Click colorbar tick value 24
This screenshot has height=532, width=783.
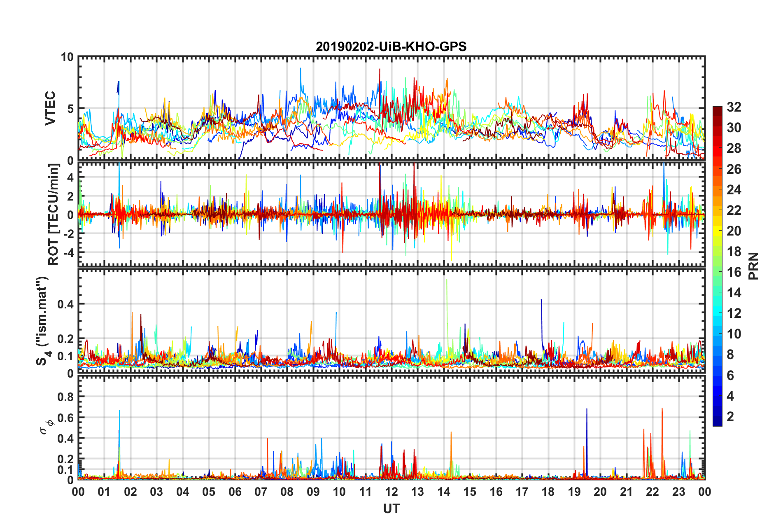click(734, 189)
